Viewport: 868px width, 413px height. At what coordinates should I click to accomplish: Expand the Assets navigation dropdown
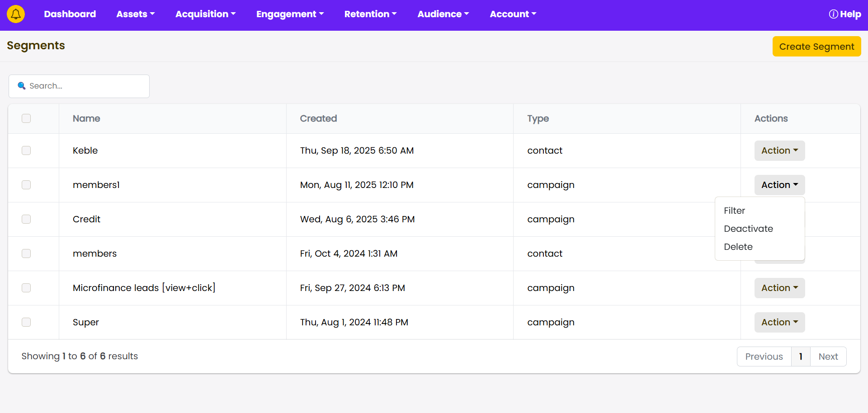pyautogui.click(x=135, y=14)
